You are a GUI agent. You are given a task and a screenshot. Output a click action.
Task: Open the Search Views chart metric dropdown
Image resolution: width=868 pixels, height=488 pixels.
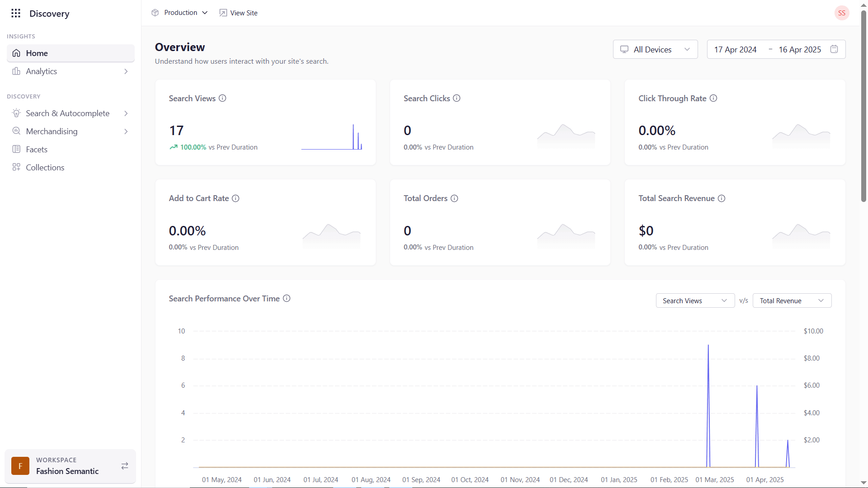[x=695, y=300]
